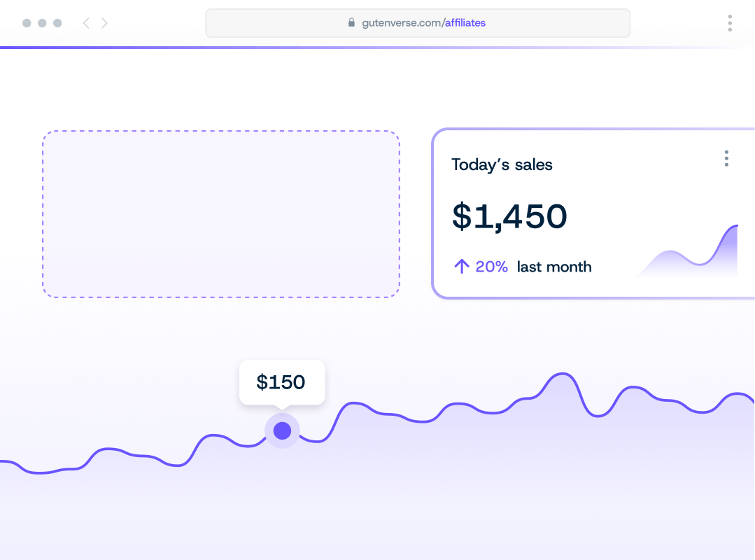Click the first gray window dot
Screen dimensions: 755x560
point(27,23)
